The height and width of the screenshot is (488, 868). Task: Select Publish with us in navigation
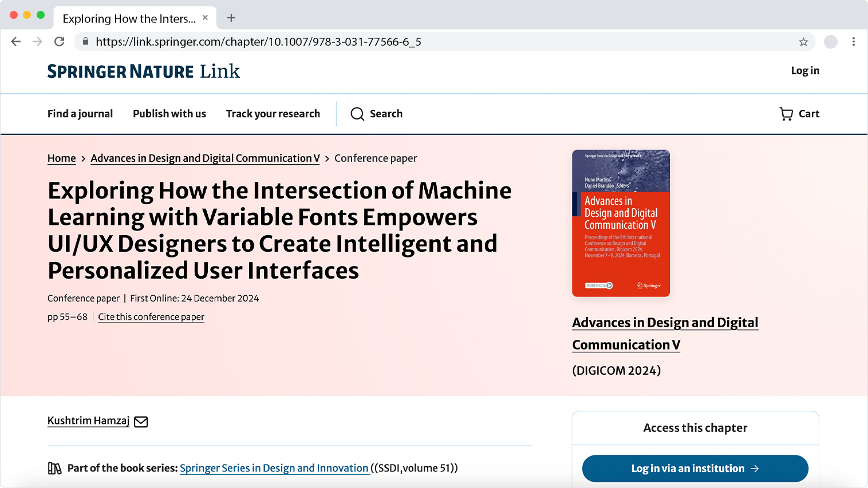(169, 114)
